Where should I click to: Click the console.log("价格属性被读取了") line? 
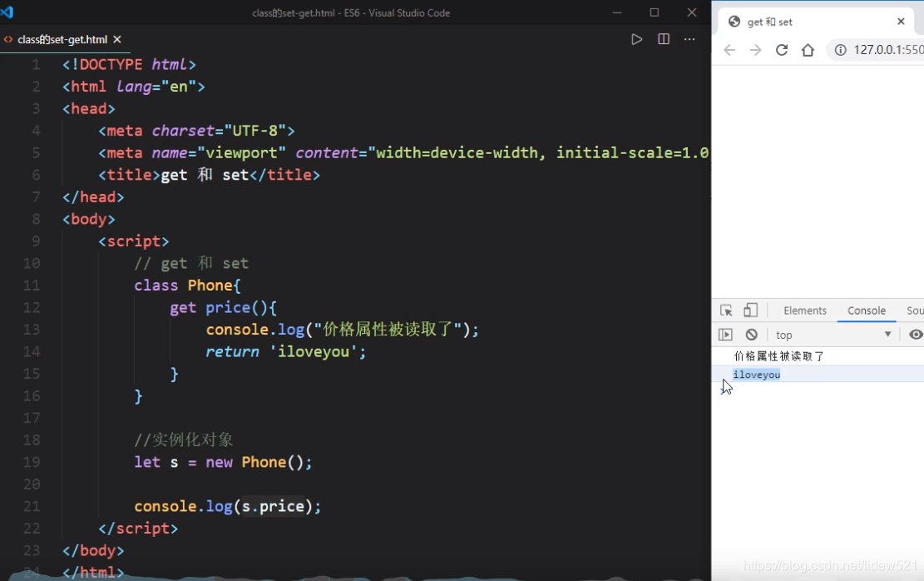coord(343,330)
